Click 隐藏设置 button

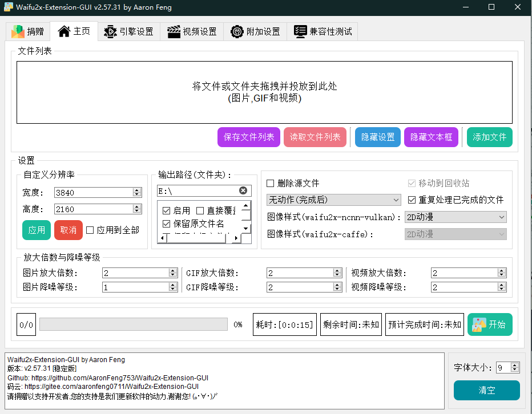378,137
